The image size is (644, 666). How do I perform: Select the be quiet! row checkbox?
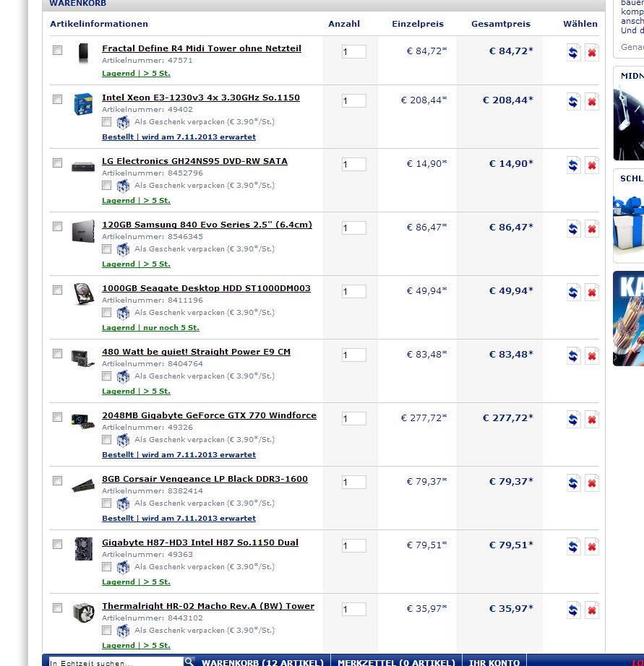click(57, 353)
